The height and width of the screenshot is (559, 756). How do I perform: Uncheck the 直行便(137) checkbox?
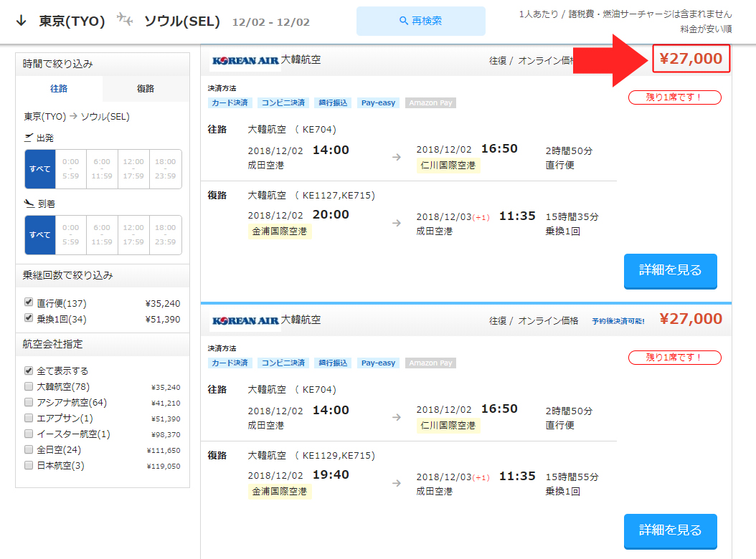(29, 302)
